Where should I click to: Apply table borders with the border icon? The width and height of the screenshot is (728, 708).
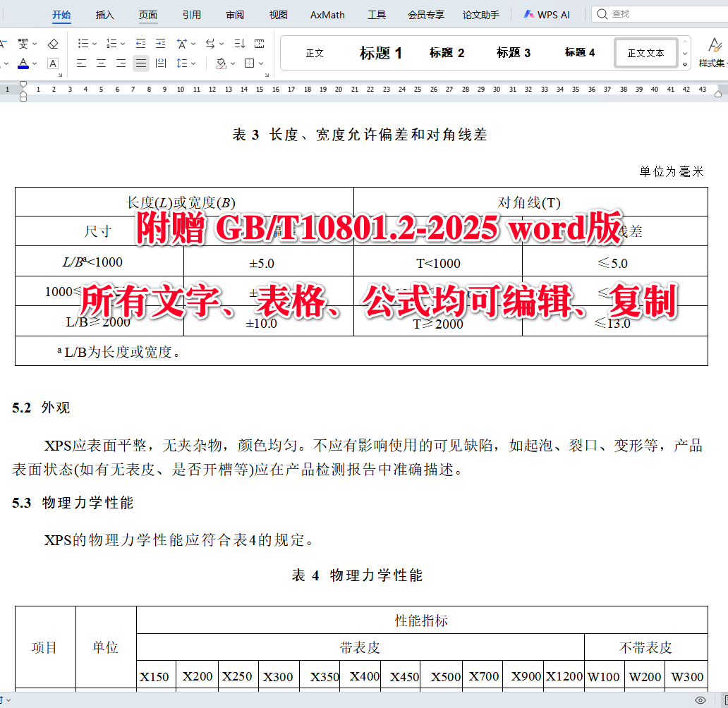point(249,63)
